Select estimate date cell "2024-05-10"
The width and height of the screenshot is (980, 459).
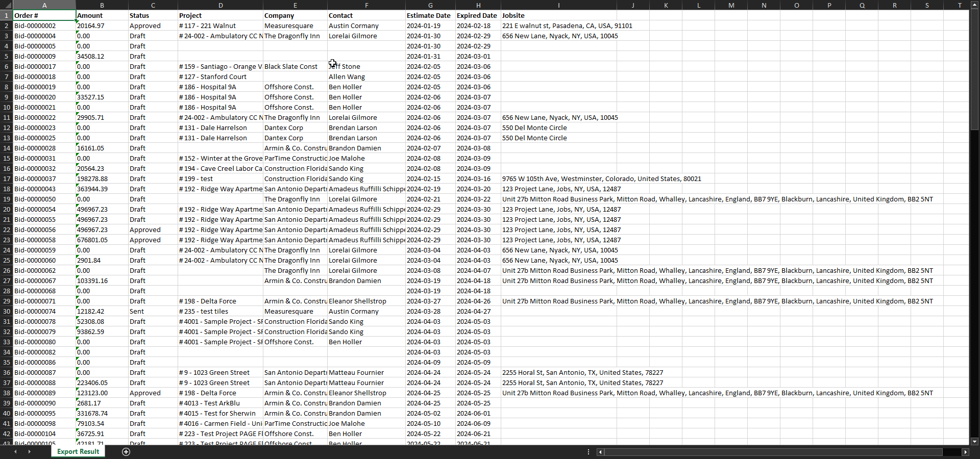(430, 423)
